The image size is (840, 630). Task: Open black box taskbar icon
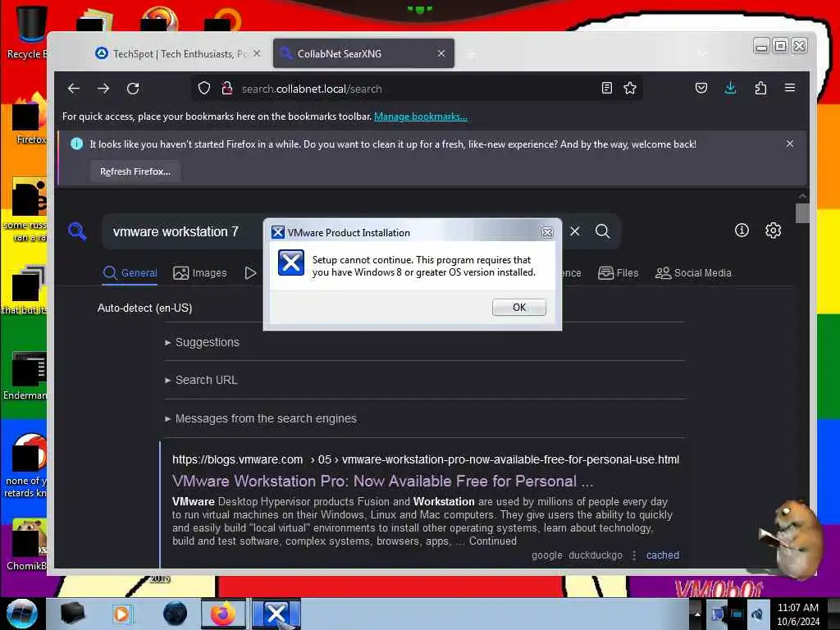[72, 614]
